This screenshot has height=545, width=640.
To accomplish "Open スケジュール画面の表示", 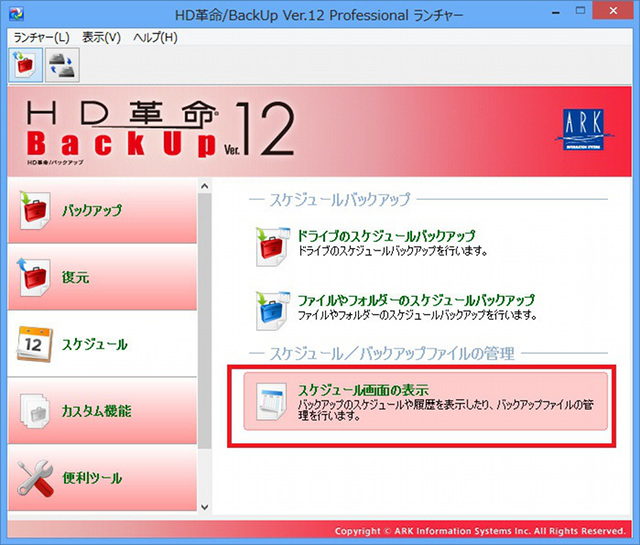I will tap(425, 401).
